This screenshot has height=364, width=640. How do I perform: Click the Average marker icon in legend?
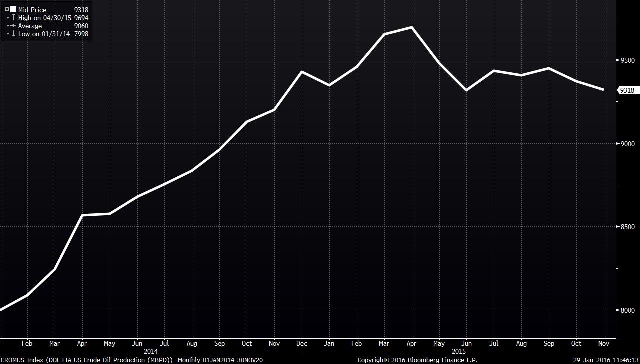(13, 26)
